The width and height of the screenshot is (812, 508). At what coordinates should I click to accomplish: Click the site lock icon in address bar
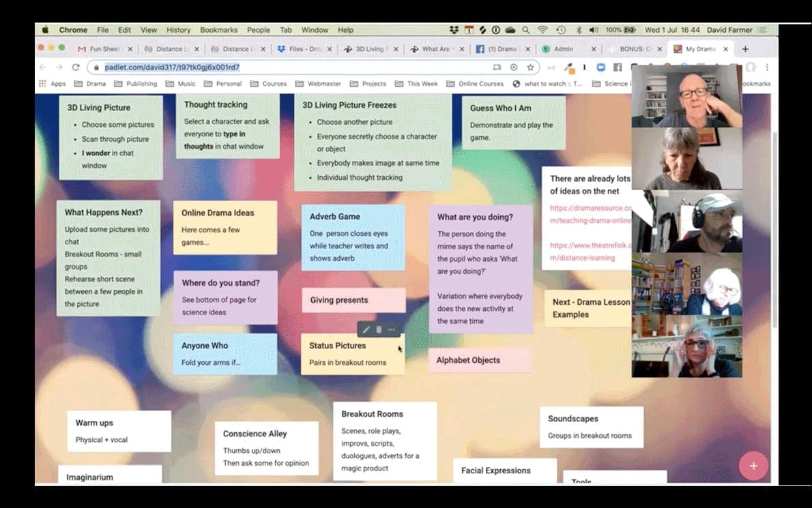pos(96,68)
